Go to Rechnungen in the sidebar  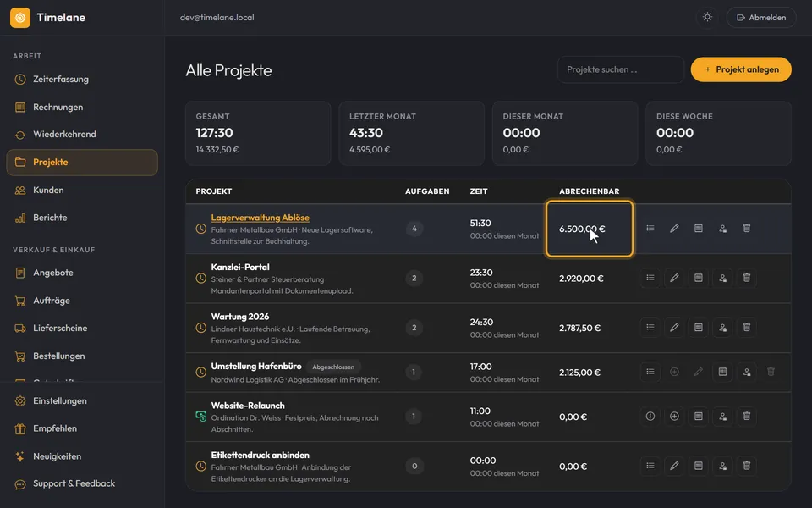coord(82,107)
